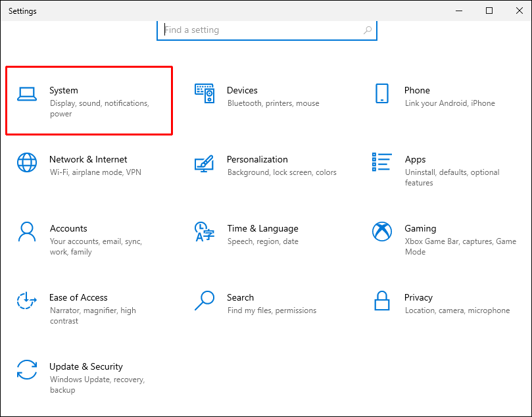Open the Personalization settings title
Viewport: 532px width, 417px height.
[257, 159]
